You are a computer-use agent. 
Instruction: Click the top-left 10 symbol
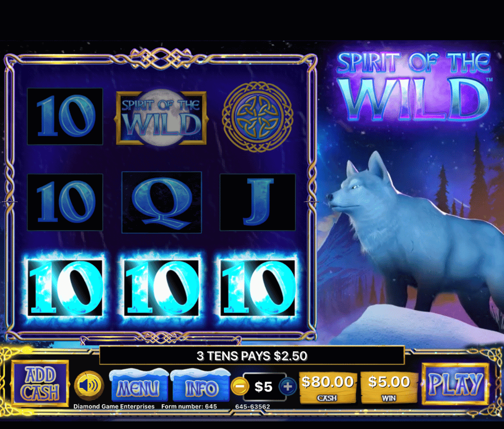(x=65, y=116)
